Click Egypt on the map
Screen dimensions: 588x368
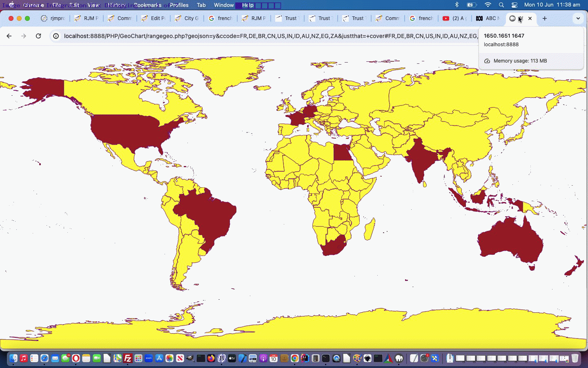point(342,152)
